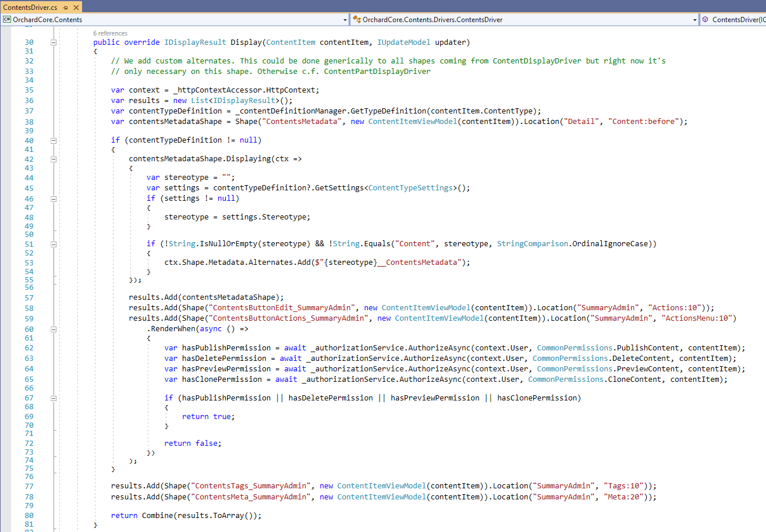Pin the ContentsDriver.cs tab
766x532 pixels.
point(65,8)
